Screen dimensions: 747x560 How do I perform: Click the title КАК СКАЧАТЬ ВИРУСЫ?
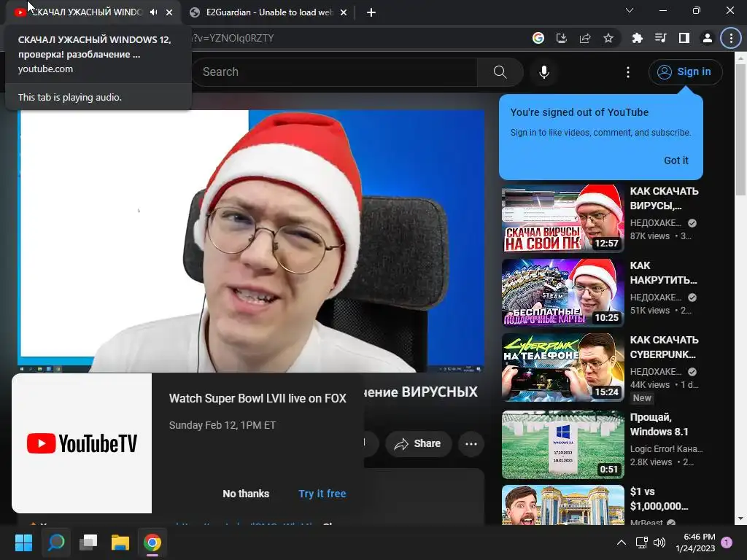coord(664,198)
